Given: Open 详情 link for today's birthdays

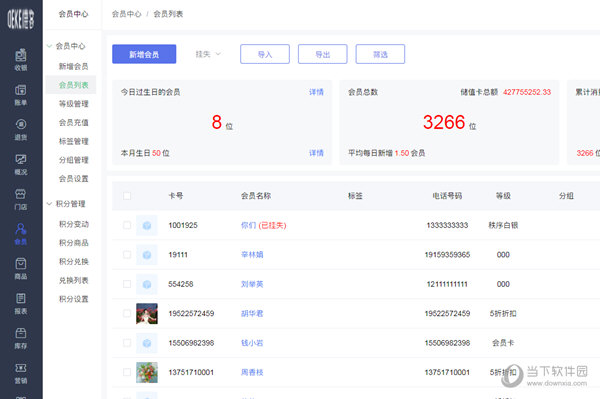Looking at the screenshot, I should click(x=316, y=92).
